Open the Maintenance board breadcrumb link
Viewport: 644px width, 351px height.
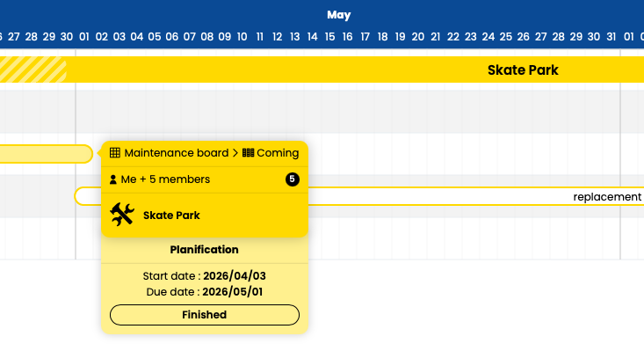point(177,153)
